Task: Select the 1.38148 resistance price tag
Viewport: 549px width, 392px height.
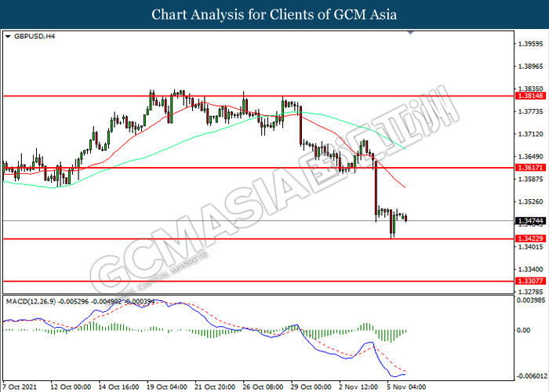Action: [x=530, y=96]
